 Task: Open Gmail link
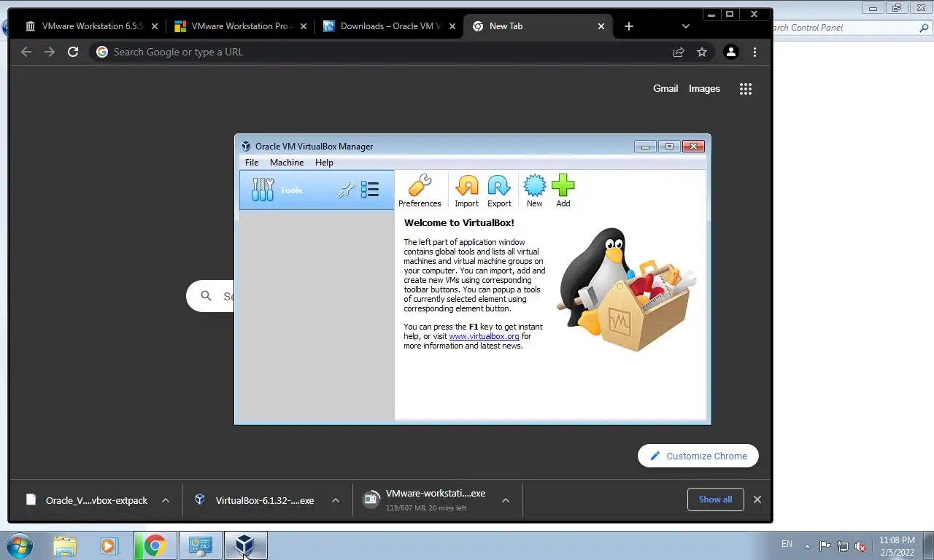click(665, 88)
